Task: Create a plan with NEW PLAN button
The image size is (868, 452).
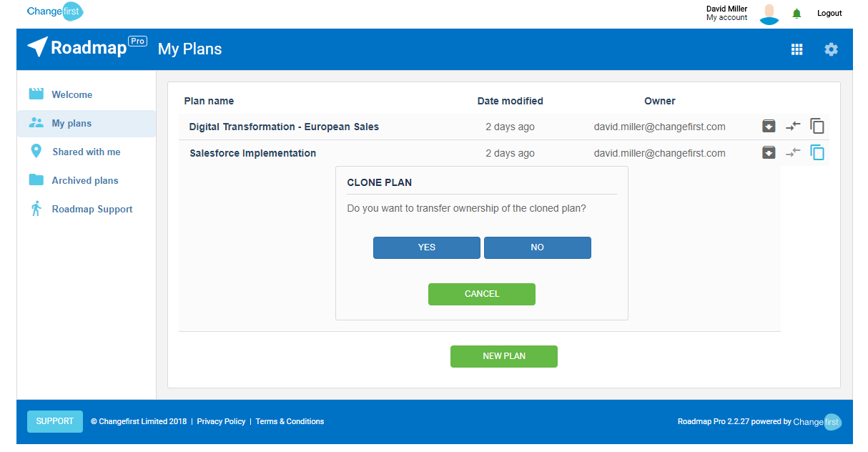Action: 504,356
